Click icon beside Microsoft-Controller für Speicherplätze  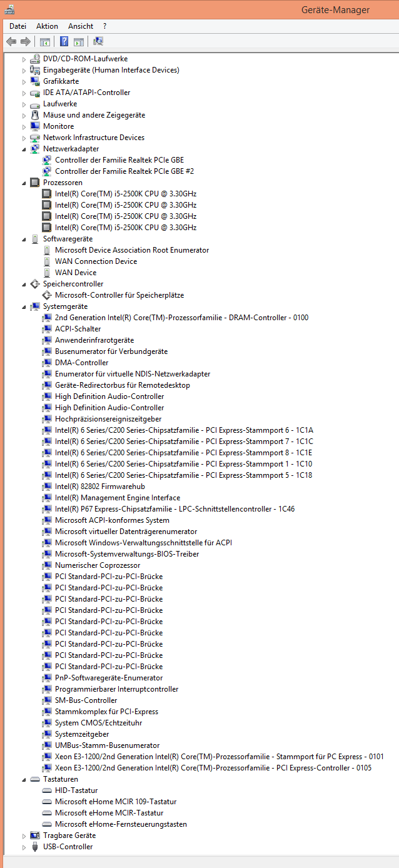47,295
